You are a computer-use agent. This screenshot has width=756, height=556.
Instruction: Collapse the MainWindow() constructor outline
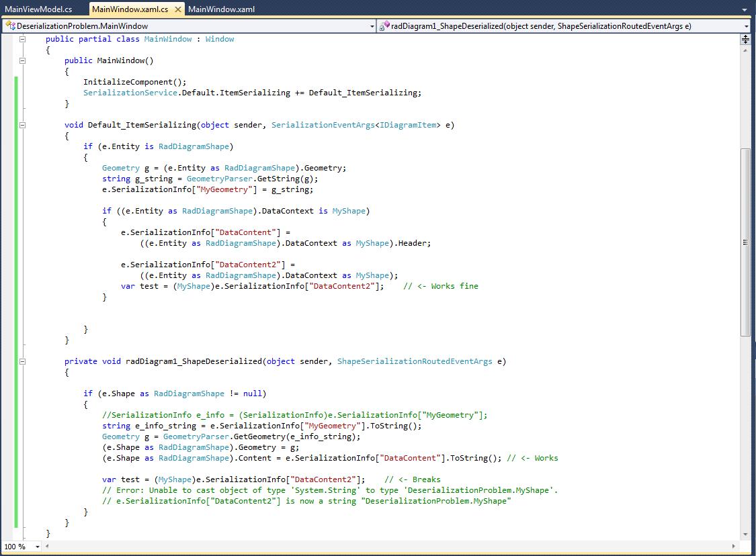pyautogui.click(x=22, y=60)
